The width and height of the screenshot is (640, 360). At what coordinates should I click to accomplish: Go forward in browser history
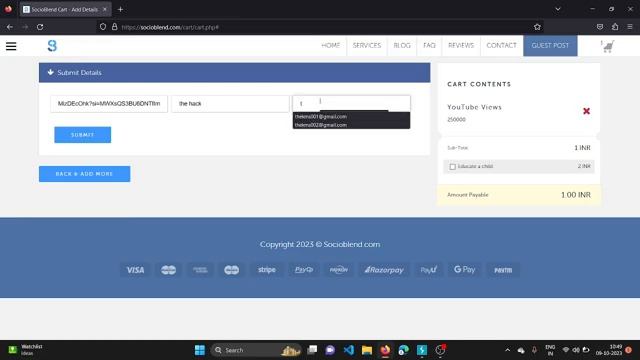25,27
